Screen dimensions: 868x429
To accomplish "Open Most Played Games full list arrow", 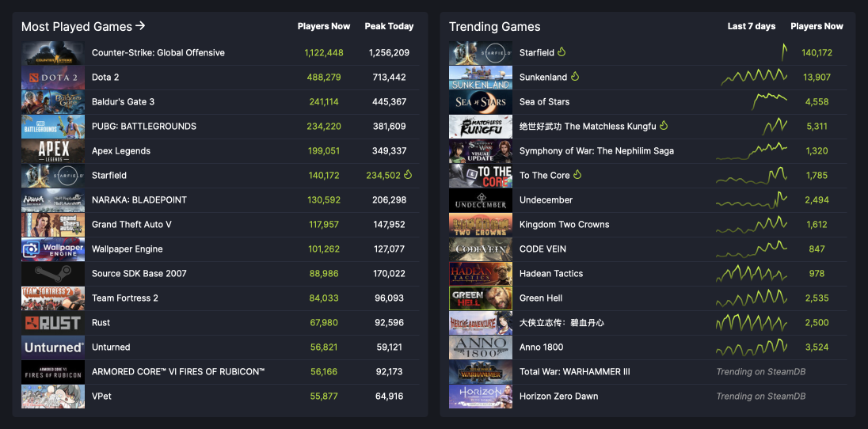I will tap(141, 26).
